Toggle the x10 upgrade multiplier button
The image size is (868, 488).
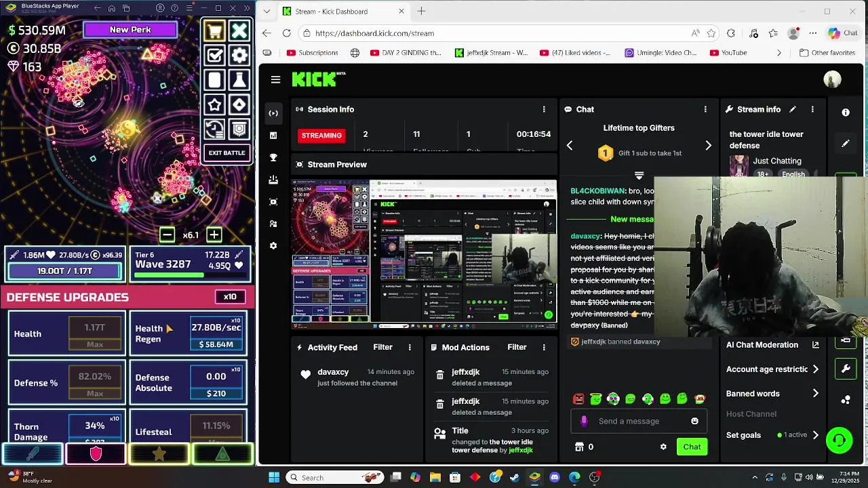pos(230,297)
